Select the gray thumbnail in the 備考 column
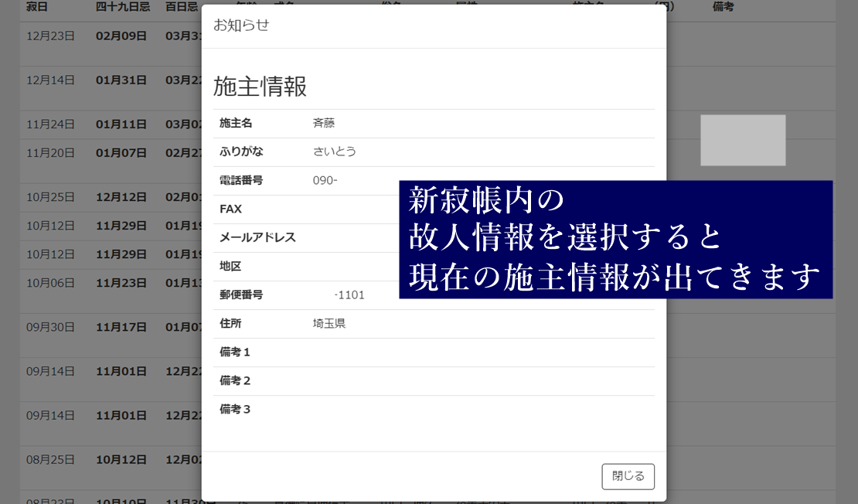858x504 pixels. pos(742,140)
